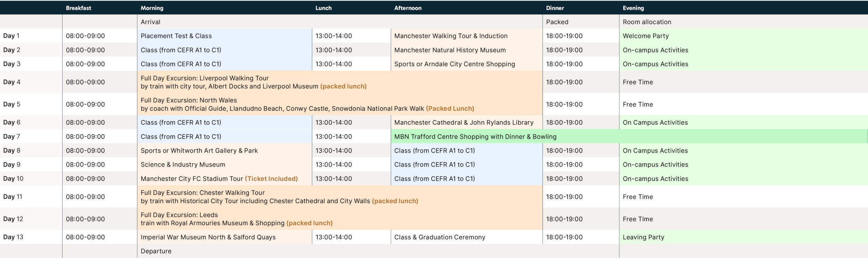Click the Day 1 row label
The width and height of the screenshot is (868, 262).
click(12, 36)
